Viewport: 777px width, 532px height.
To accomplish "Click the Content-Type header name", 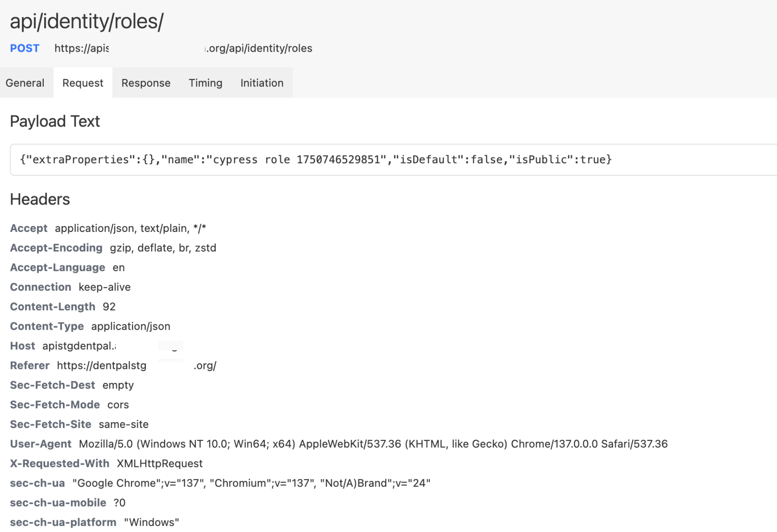I will point(47,326).
